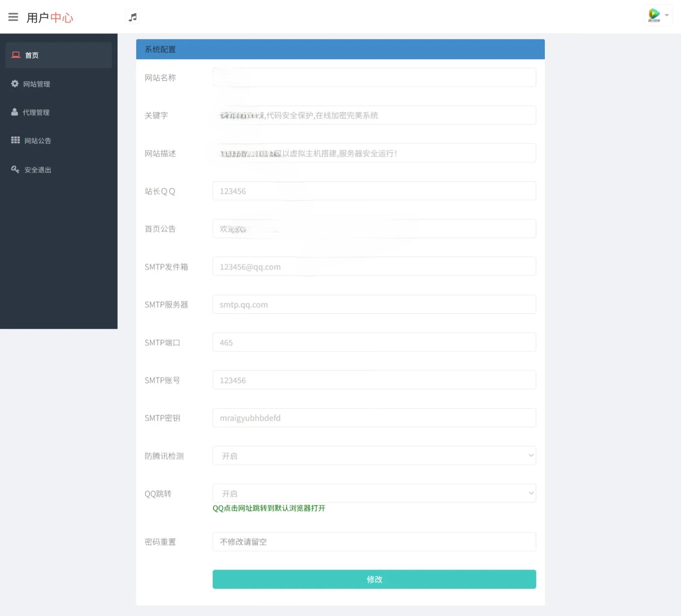Click the user icon beside 代理管理

(x=15, y=112)
